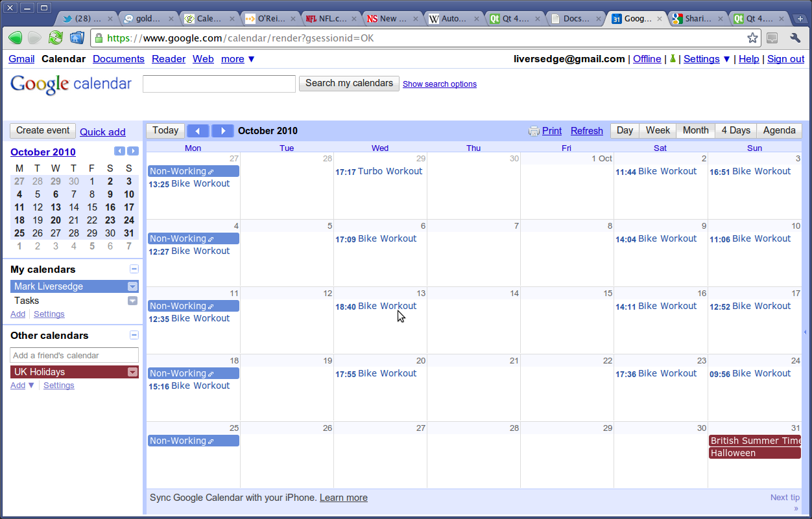Open British Summer Time event
Screen dimensions: 812x519
coord(755,441)
